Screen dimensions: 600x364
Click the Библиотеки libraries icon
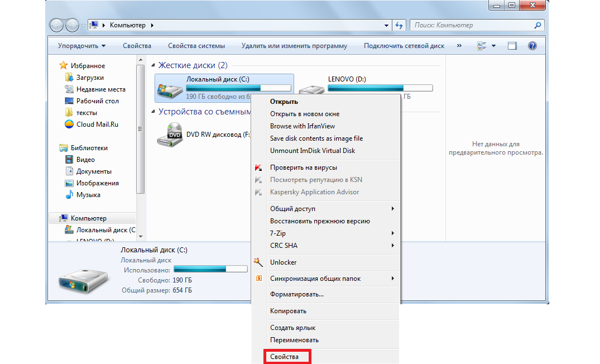(x=64, y=148)
